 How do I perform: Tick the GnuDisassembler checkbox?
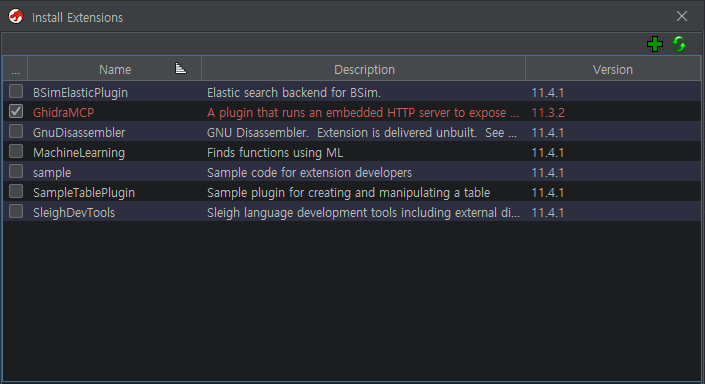[16, 131]
